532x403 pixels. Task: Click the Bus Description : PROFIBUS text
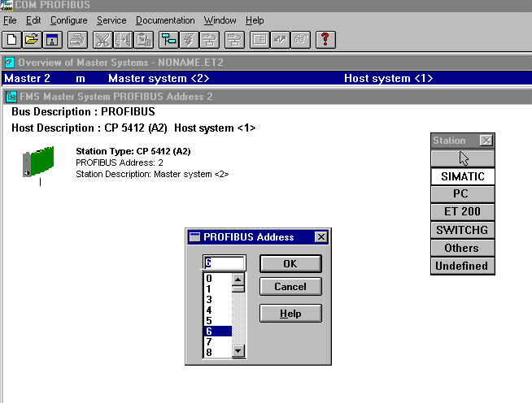click(83, 111)
